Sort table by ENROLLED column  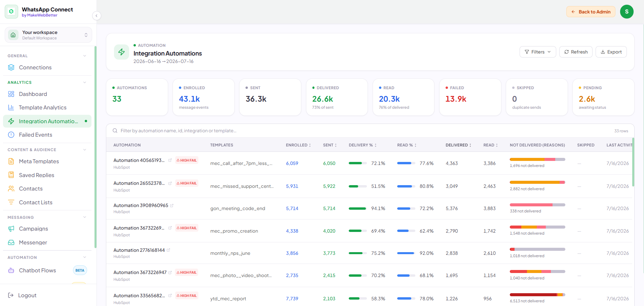[298, 145]
